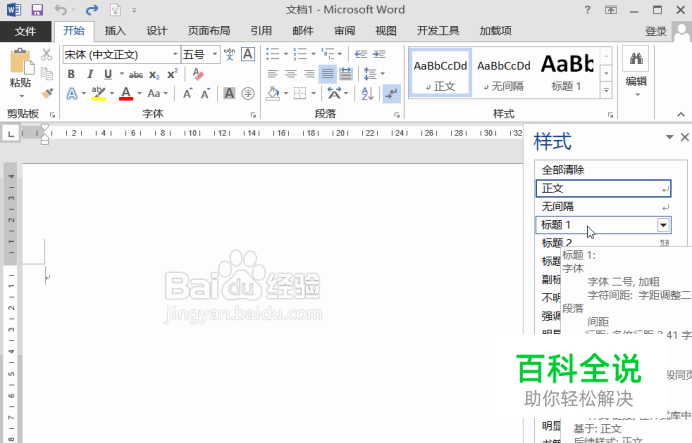Viewport: 692px width, 443px height.
Task: Open phonetic guide tool
Action: 229,54
